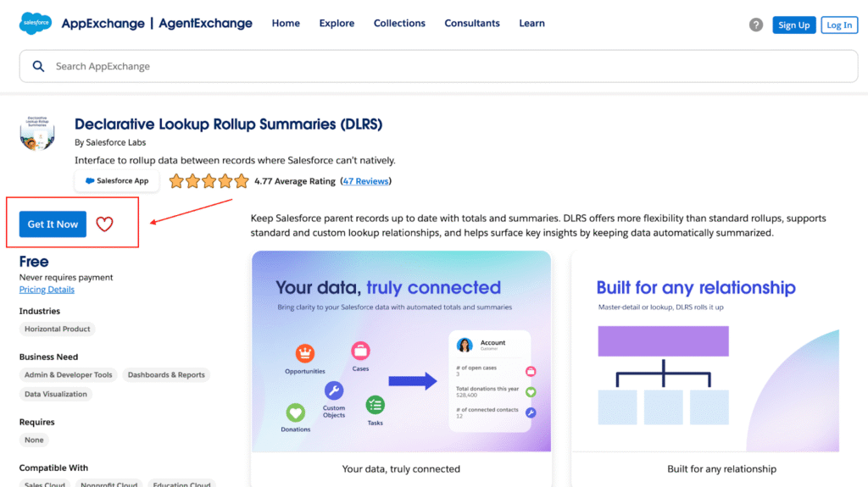
Task: Click the '4.77 Average Rating' text
Action: pyautogui.click(x=294, y=181)
